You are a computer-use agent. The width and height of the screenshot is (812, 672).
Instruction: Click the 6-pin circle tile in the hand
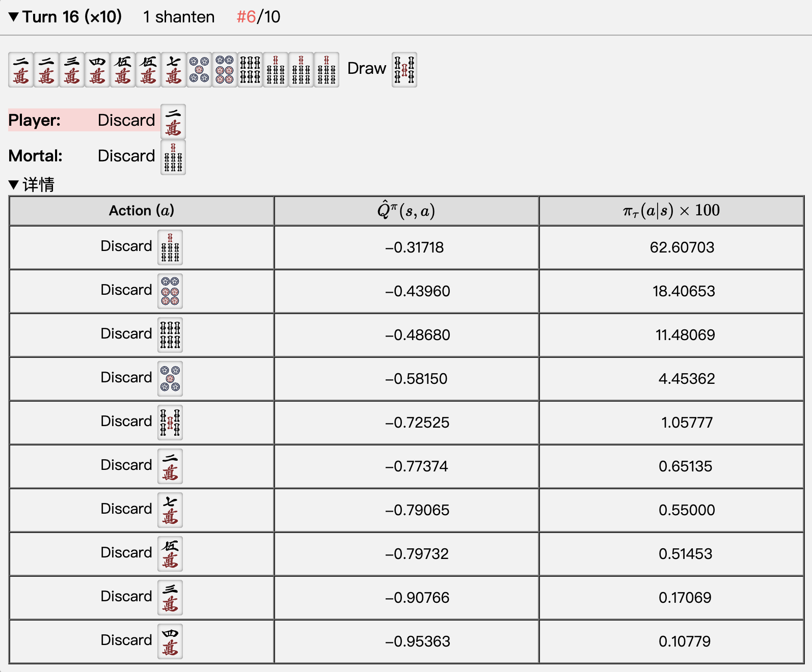[225, 70]
